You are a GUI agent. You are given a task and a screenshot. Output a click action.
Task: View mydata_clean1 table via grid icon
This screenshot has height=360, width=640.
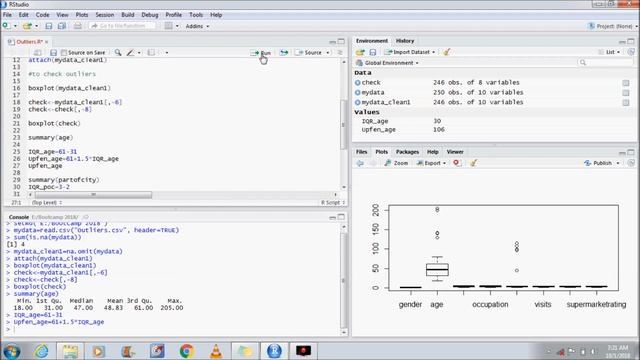[x=626, y=103]
